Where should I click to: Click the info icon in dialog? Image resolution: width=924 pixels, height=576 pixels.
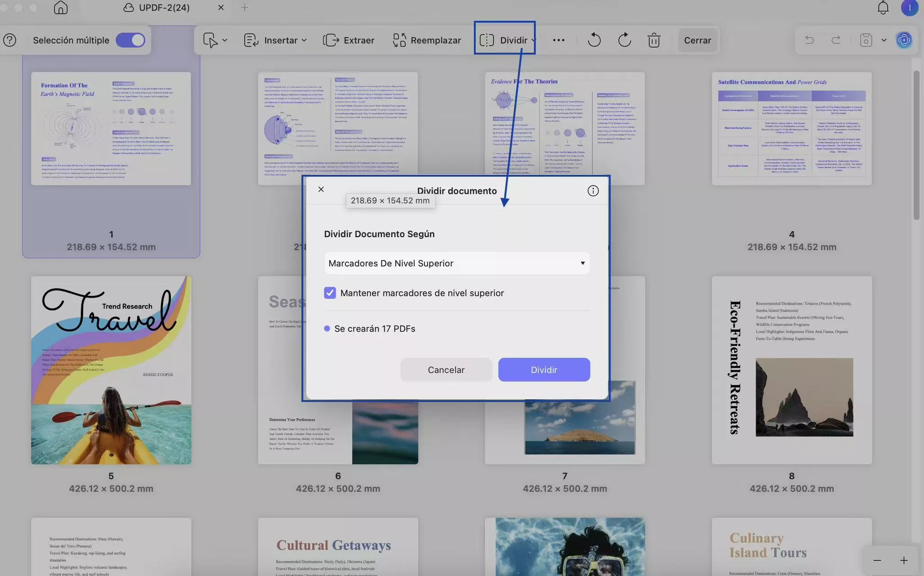tap(593, 191)
